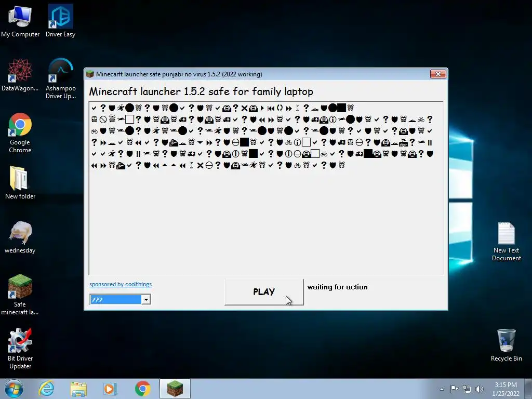Open the Recycle Bin
The height and width of the screenshot is (399, 532).
pos(506,345)
